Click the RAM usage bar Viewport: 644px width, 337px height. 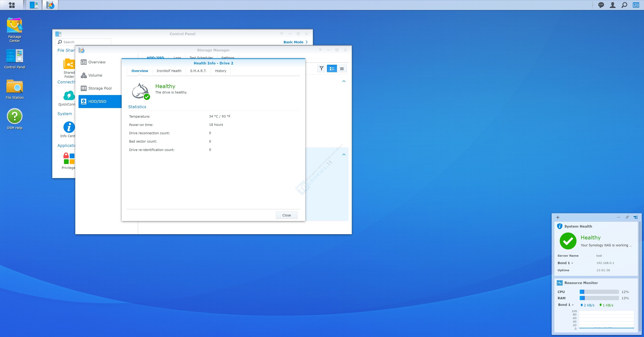click(x=599, y=298)
